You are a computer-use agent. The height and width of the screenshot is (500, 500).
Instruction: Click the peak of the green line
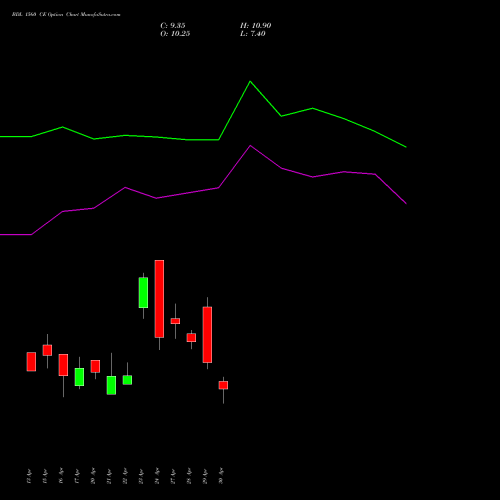click(x=250, y=81)
